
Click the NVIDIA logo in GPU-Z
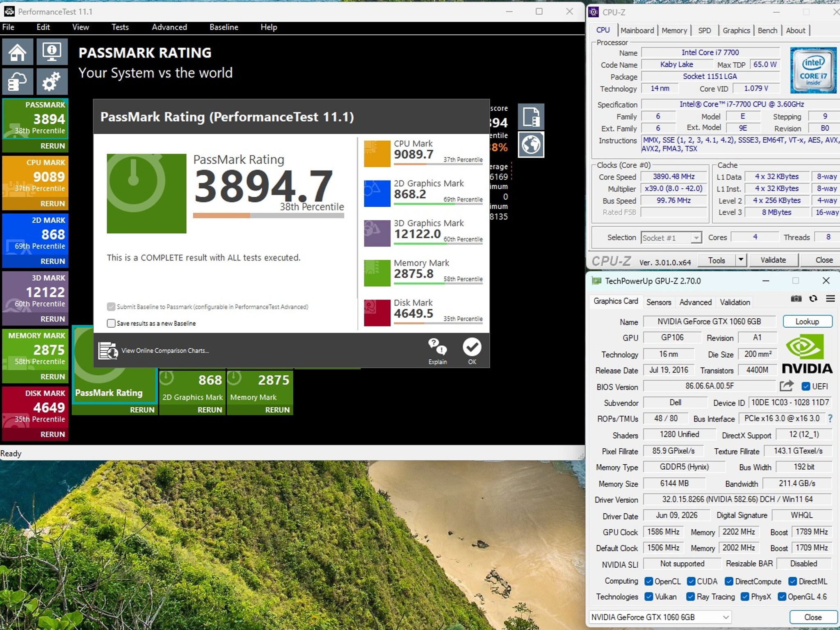[x=807, y=354]
